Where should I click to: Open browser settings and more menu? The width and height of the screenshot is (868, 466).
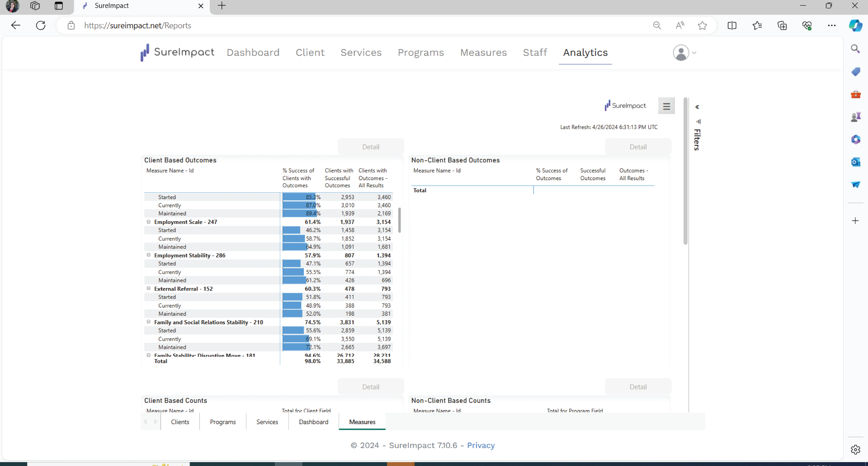(832, 26)
